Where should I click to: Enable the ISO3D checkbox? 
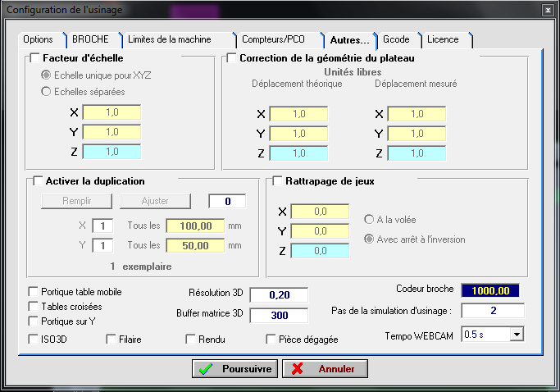pyautogui.click(x=34, y=339)
